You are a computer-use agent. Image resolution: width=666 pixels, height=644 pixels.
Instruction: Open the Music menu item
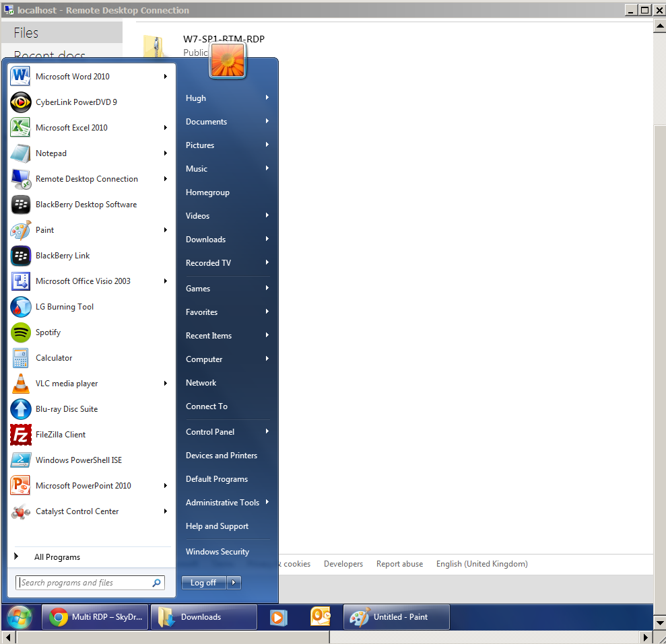228,168
